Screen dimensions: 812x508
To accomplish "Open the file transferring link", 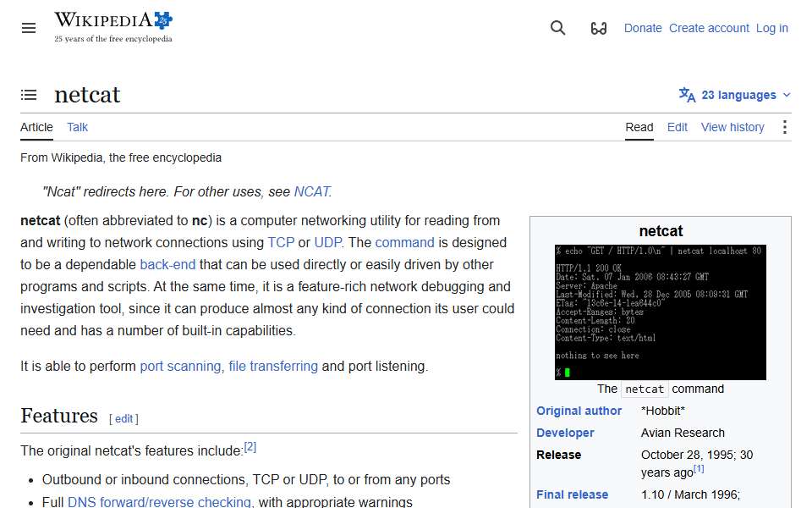I will [x=273, y=367].
